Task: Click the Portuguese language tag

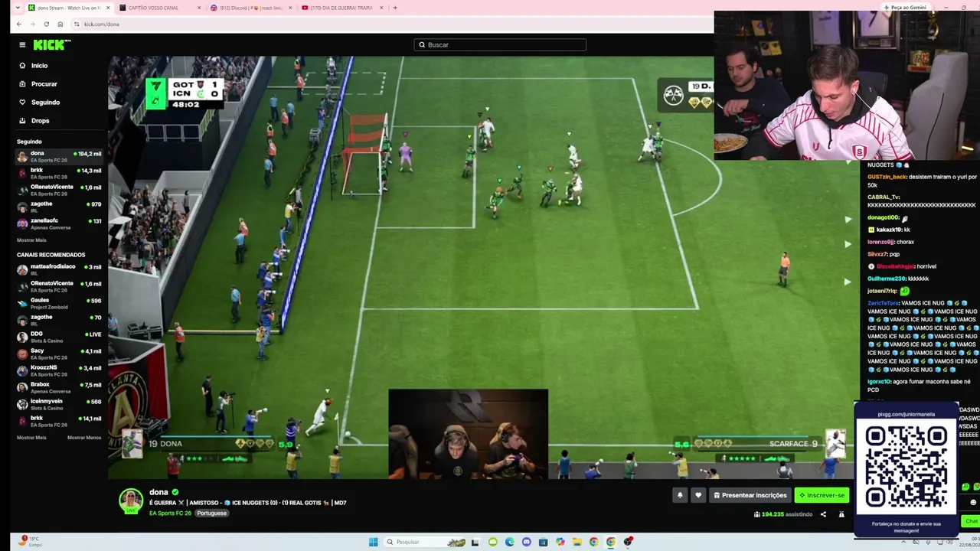Action: [x=211, y=513]
